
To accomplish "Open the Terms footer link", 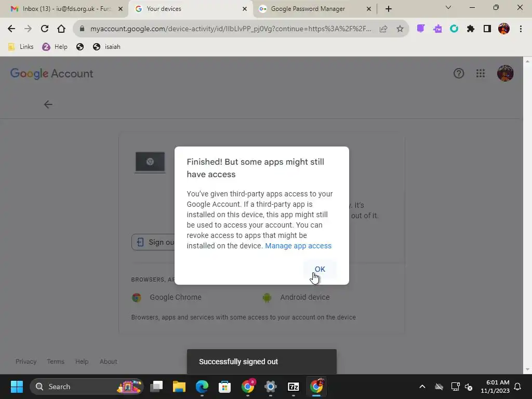I will coord(56,362).
